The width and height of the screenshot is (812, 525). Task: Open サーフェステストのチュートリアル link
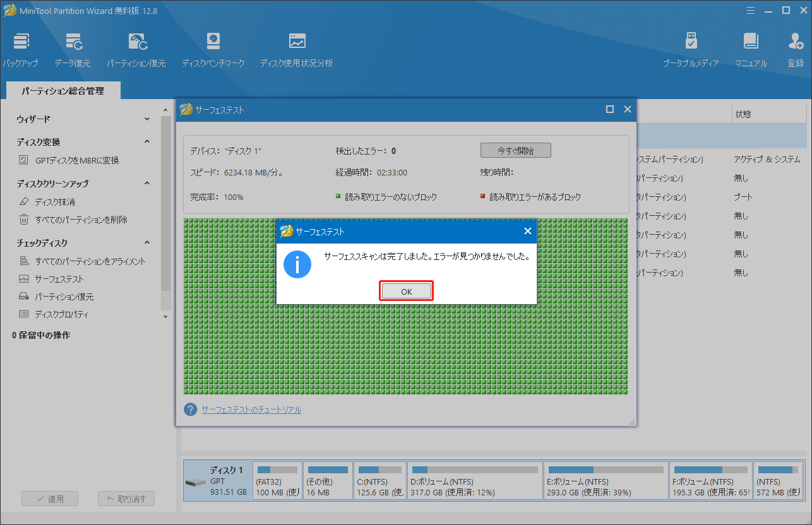tap(251, 410)
